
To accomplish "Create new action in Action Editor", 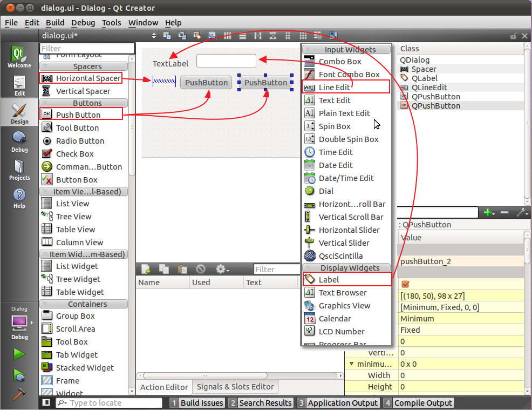I will pyautogui.click(x=146, y=270).
